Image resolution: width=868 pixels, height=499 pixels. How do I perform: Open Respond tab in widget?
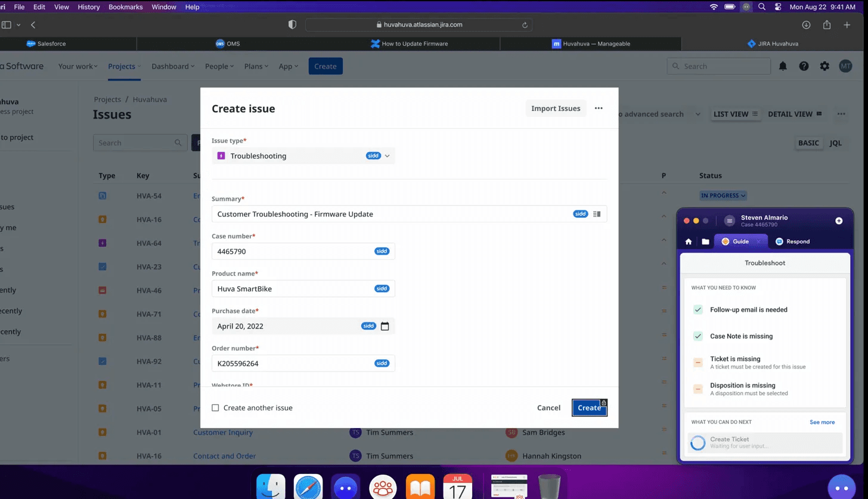pyautogui.click(x=792, y=241)
